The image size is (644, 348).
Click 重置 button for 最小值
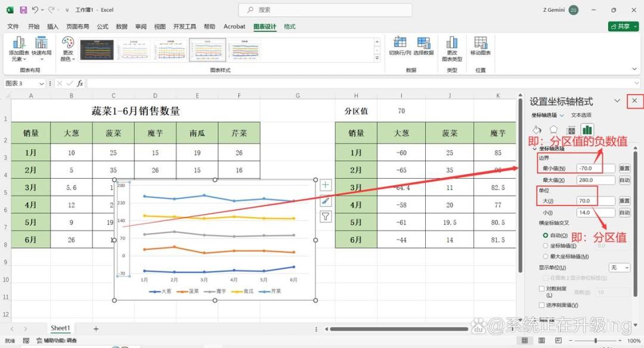(x=624, y=168)
